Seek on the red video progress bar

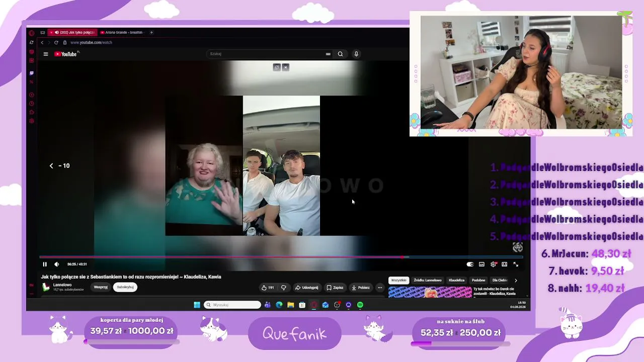click(x=281, y=257)
